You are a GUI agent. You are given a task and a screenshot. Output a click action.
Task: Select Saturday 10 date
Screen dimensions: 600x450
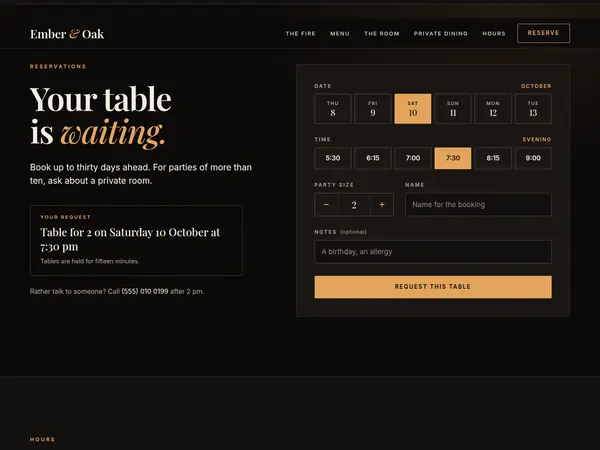[413, 109]
